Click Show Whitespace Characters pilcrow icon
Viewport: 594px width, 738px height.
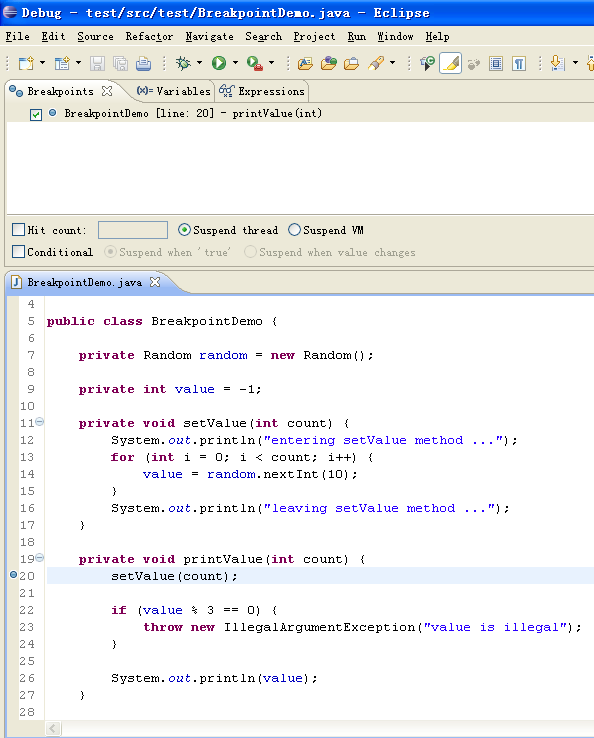519,64
